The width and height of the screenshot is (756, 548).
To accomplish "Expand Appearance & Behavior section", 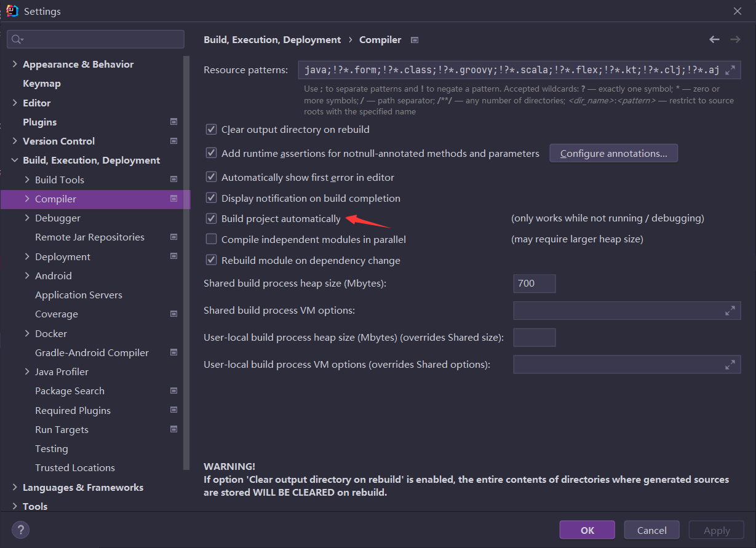I will point(15,64).
